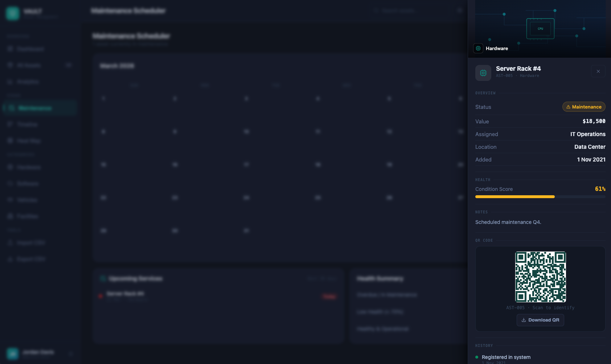Click the Hardware category icon in the banner
611x364 pixels.
(x=478, y=48)
